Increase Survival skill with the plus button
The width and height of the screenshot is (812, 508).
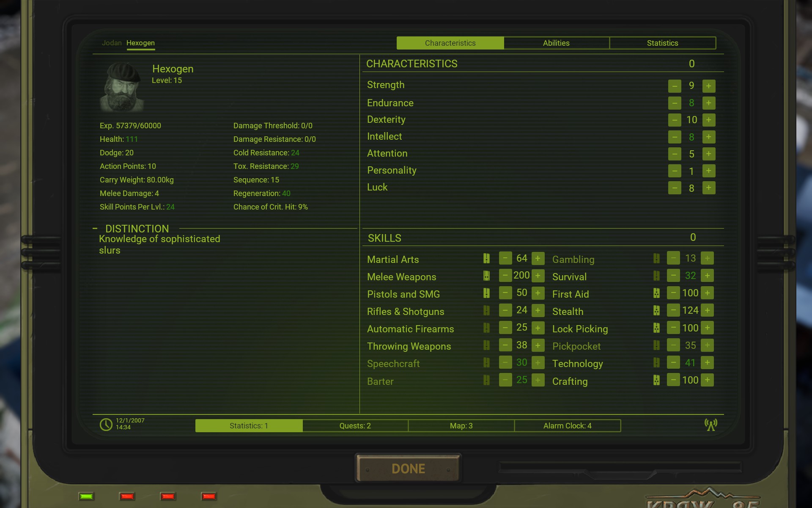(707, 276)
